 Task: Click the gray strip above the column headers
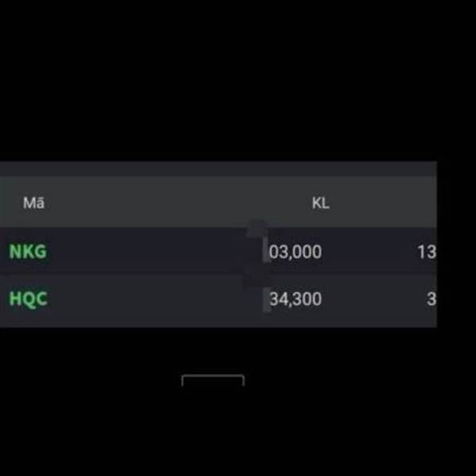click(x=218, y=168)
